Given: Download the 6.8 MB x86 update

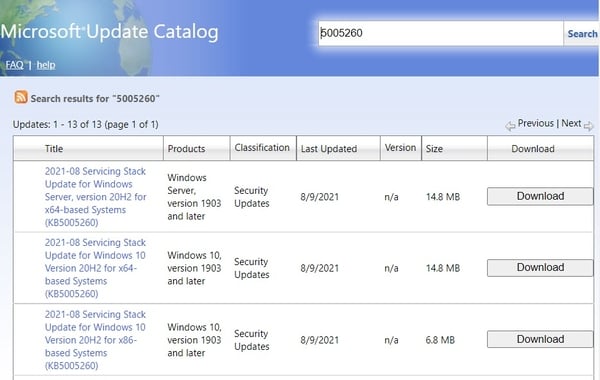Looking at the screenshot, I should pos(540,339).
